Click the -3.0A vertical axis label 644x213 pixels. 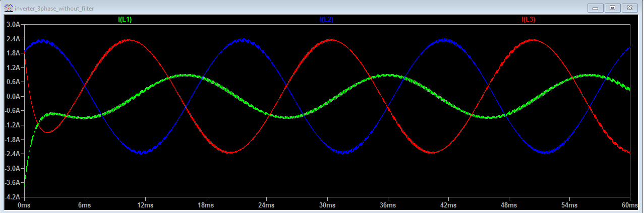pos(12,168)
